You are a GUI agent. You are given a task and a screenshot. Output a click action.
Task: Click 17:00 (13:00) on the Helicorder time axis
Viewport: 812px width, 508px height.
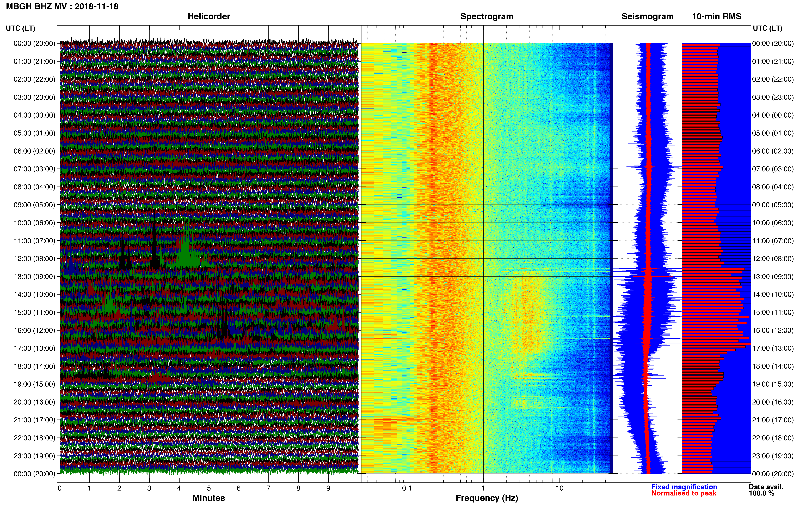34,348
